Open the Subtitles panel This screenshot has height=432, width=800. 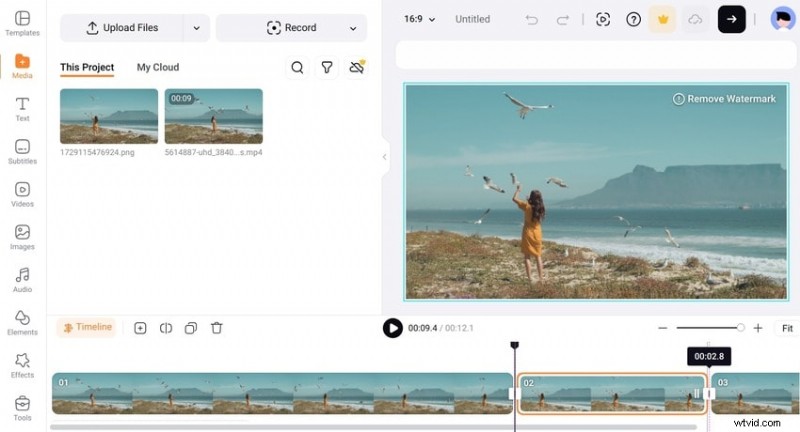coord(22,152)
